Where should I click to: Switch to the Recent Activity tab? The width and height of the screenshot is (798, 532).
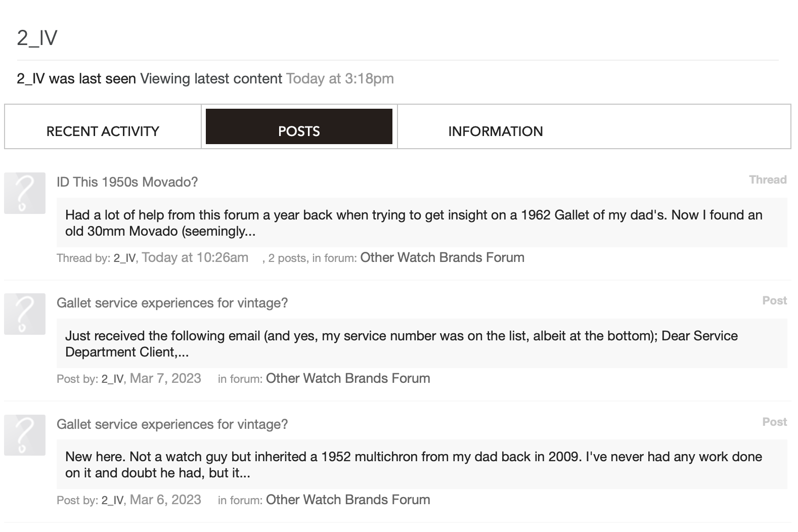click(103, 131)
